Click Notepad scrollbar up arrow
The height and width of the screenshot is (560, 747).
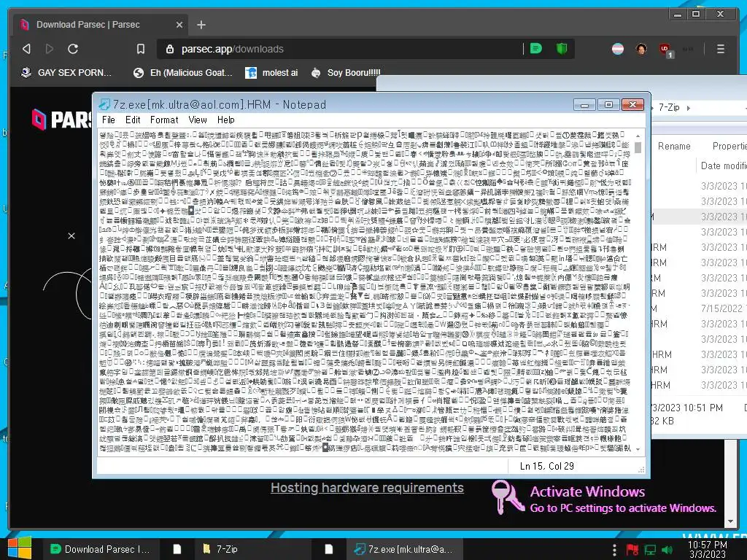(638, 136)
